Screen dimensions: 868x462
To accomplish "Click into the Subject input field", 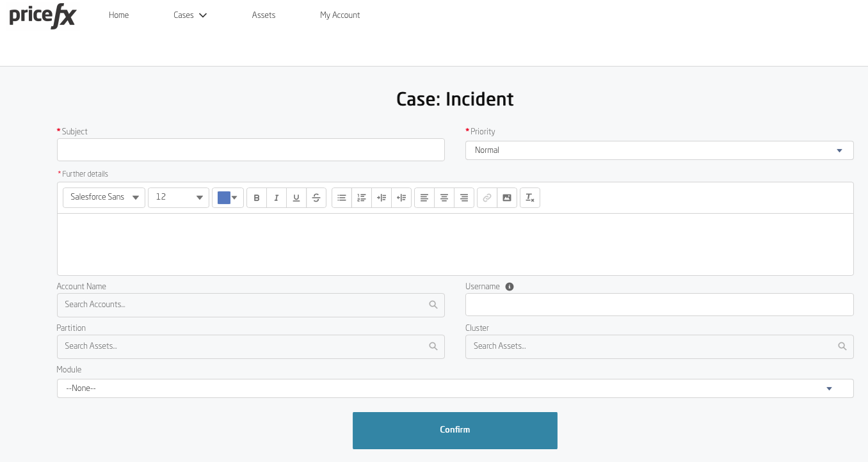I will (250, 150).
